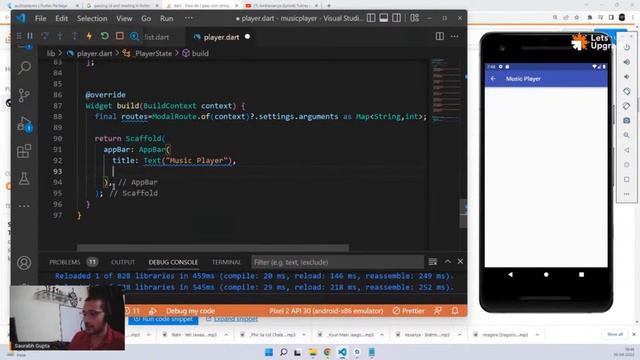Switch to the Output panel tab
The image size is (640, 360).
click(x=123, y=262)
